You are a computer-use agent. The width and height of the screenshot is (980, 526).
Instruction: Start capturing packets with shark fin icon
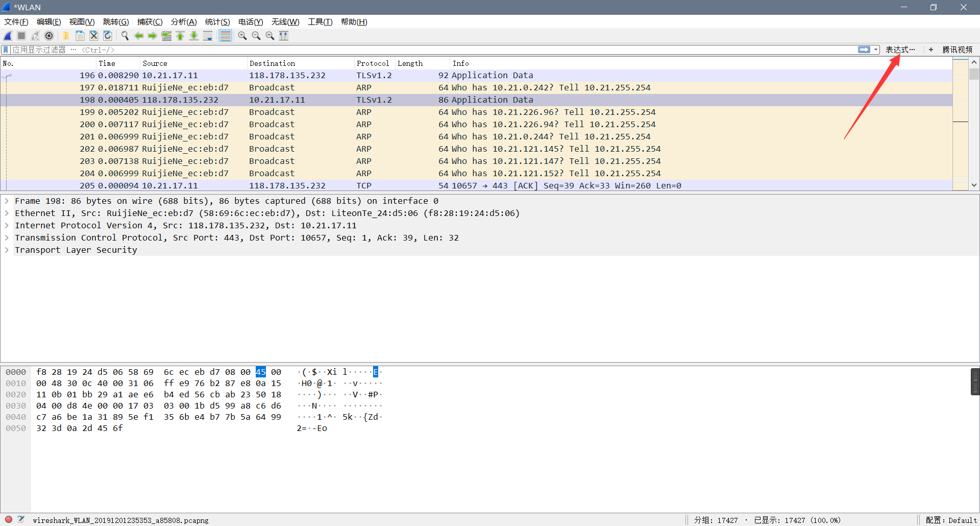click(8, 36)
